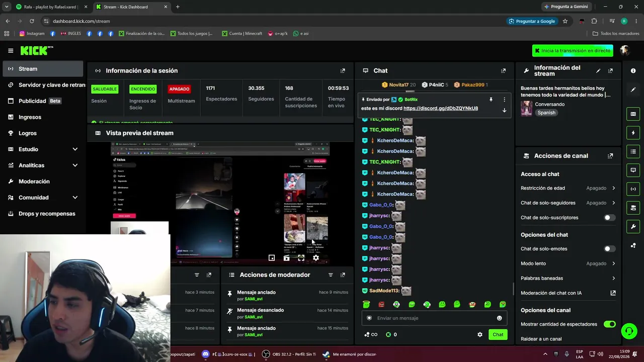Go to Ingresos in the sidebar
This screenshot has width=644, height=362.
(43, 117)
